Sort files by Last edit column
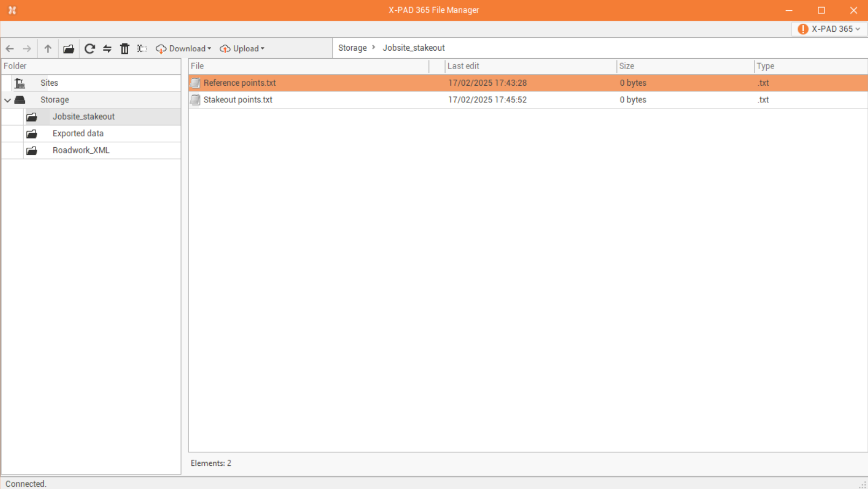The height and width of the screenshot is (489, 868). pyautogui.click(x=463, y=66)
